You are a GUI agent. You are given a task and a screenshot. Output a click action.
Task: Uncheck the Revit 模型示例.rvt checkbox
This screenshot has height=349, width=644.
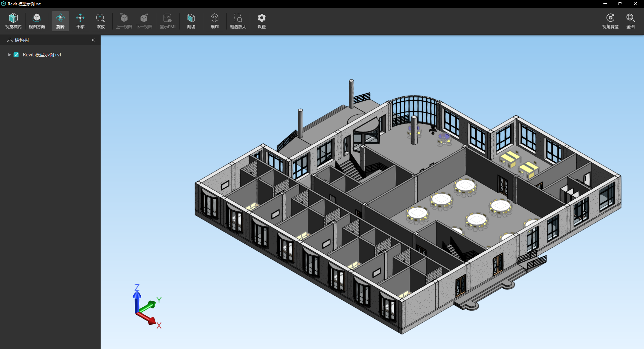click(x=16, y=55)
